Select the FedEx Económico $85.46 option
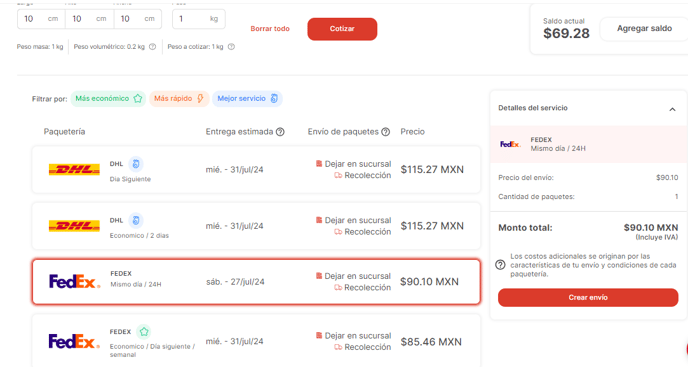Viewport: 688px width, 367px height. pos(256,341)
